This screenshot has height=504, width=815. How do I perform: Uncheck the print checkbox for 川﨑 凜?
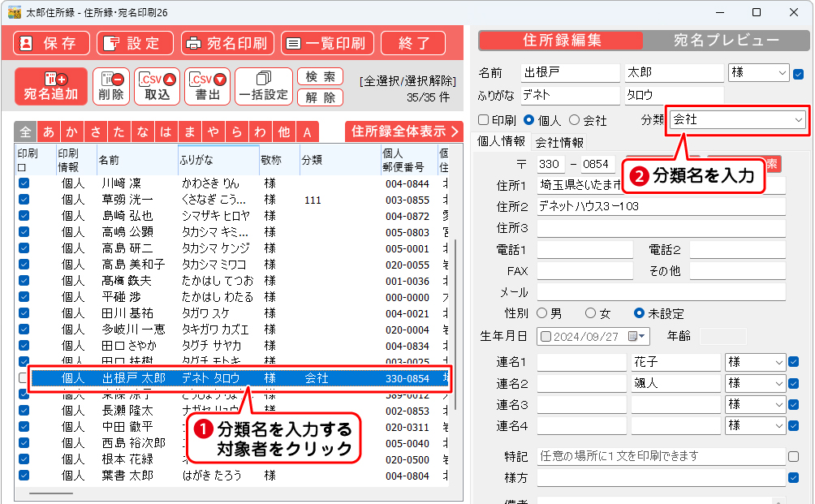[24, 183]
